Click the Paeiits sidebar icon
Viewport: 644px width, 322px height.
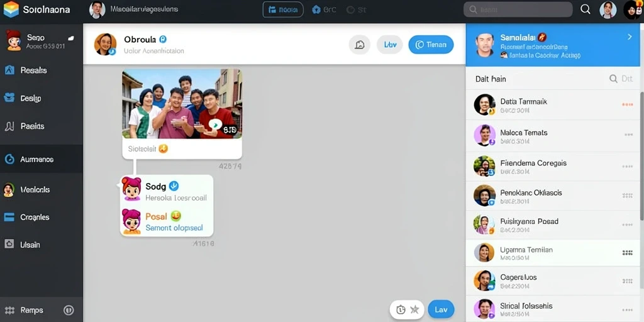[9, 126]
